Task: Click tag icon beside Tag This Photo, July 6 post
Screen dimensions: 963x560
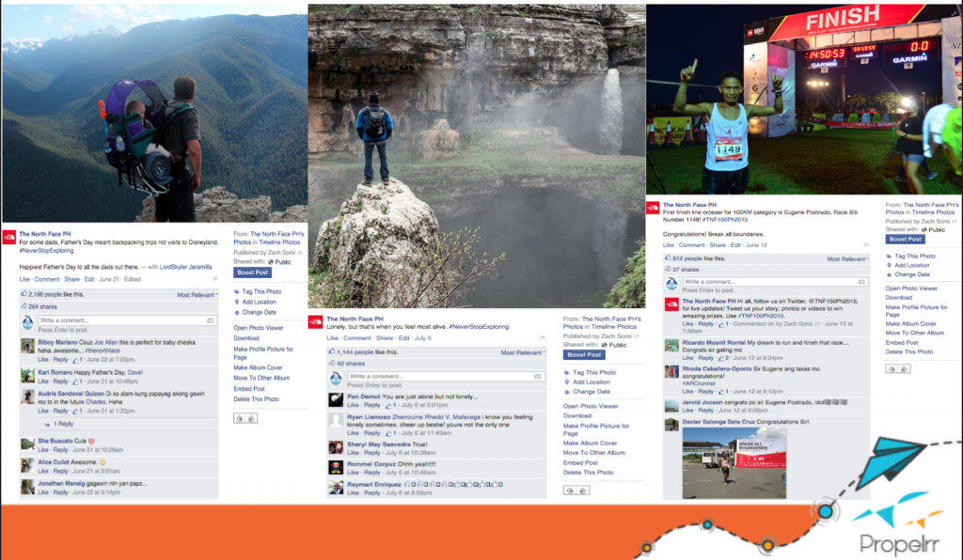Action: point(566,372)
